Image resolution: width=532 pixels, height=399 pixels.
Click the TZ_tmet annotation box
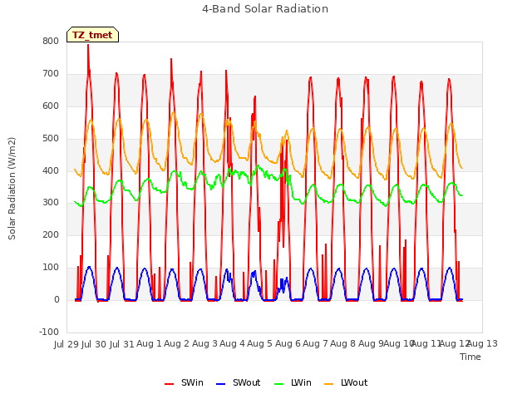(x=92, y=35)
